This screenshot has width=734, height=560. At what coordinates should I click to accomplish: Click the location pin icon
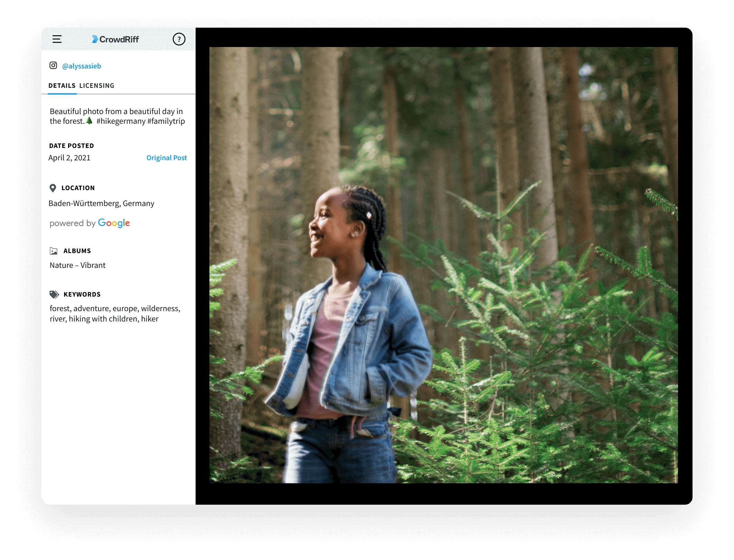[x=53, y=188]
